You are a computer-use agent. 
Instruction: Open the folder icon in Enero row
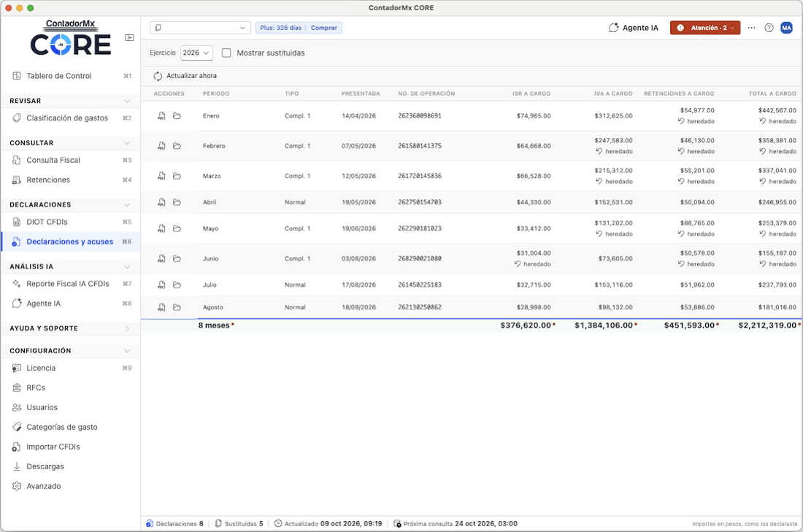click(x=177, y=116)
